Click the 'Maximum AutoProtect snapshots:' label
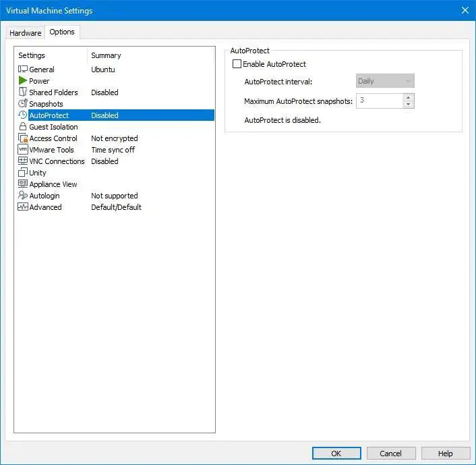The height and width of the screenshot is (465, 476). (299, 101)
